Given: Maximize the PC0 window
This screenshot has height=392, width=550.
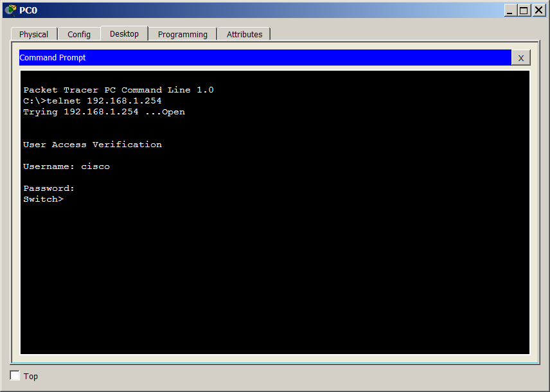Looking at the screenshot, I should coord(524,10).
